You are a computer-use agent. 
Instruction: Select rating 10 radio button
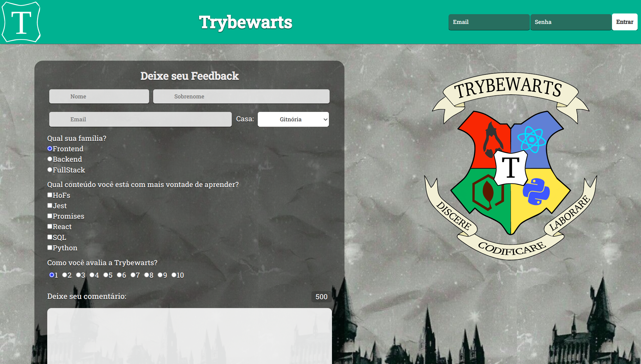pyautogui.click(x=174, y=275)
